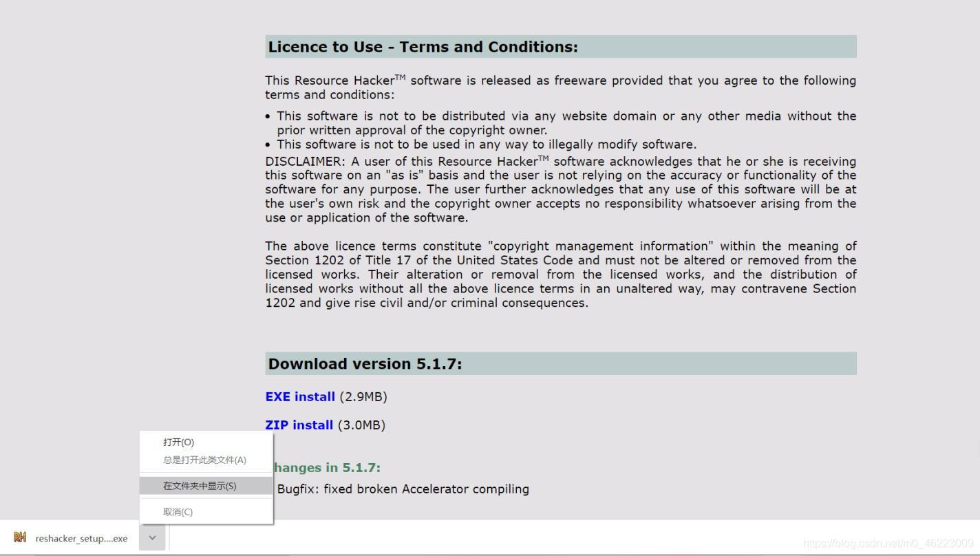This screenshot has width=980, height=556.
Task: Toggle the download item chevron arrow
Action: click(x=152, y=537)
